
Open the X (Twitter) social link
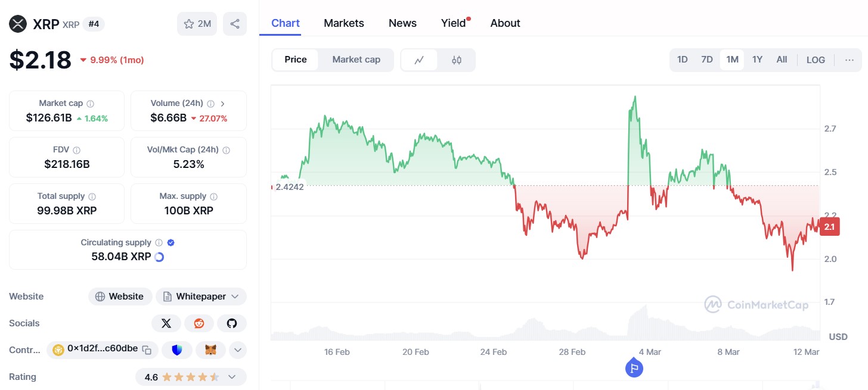pos(166,323)
